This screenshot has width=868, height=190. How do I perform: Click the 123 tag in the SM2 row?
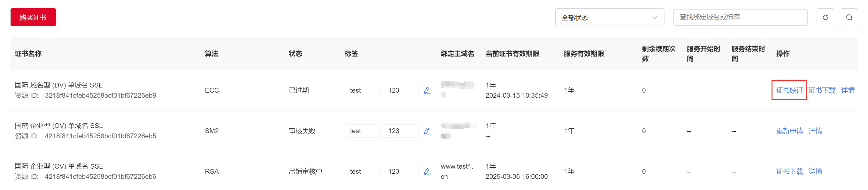400,131
